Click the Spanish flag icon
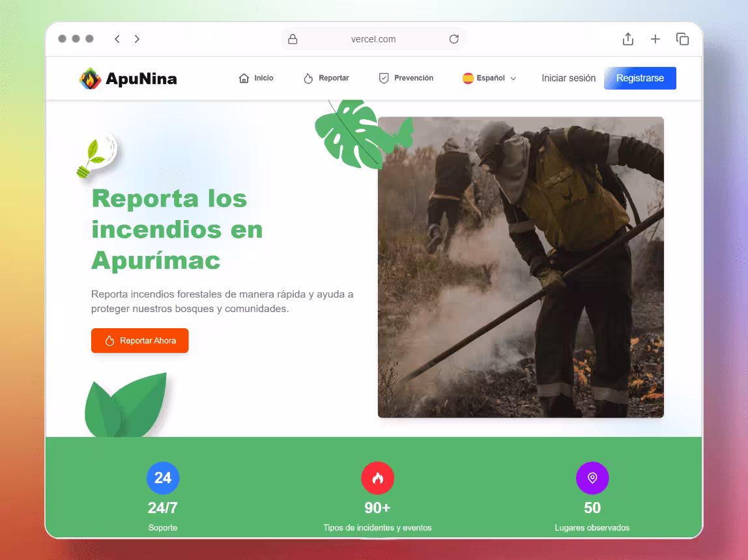The image size is (748, 560). pyautogui.click(x=468, y=78)
